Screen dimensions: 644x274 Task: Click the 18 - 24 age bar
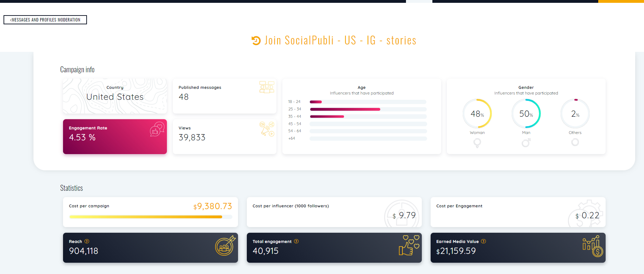click(x=368, y=102)
